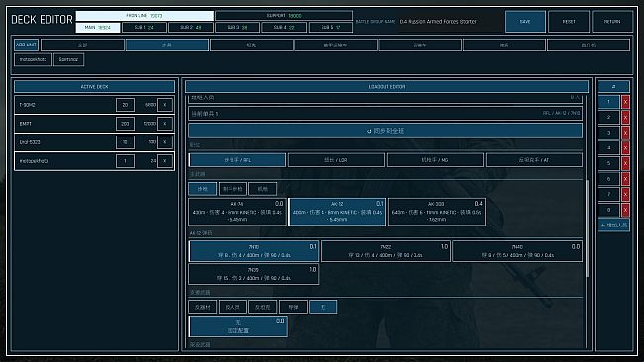Assign the LDR squad leader role
Image resolution: width=644 pixels, height=362 pixels.
click(x=336, y=160)
